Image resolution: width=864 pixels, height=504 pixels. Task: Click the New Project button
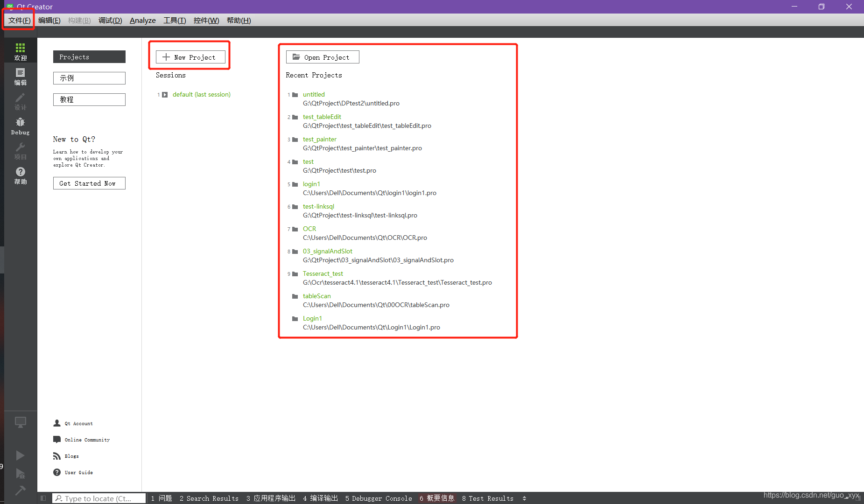click(x=190, y=57)
